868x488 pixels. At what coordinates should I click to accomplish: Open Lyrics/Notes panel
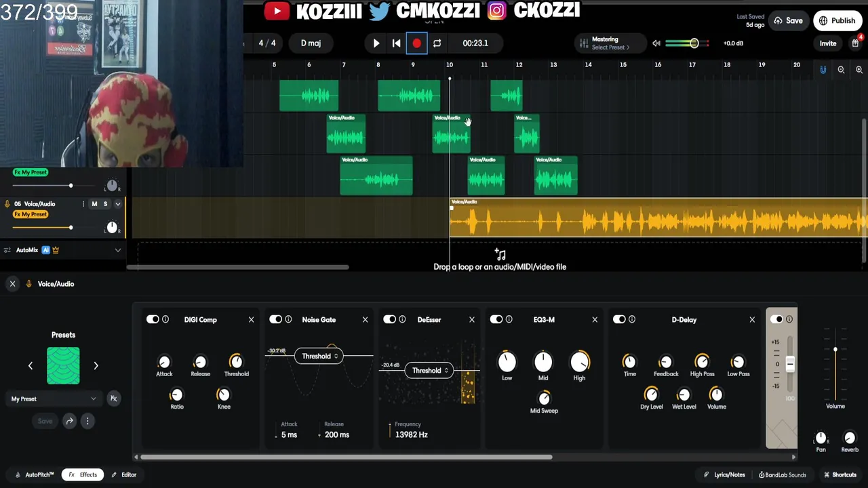[x=724, y=474]
